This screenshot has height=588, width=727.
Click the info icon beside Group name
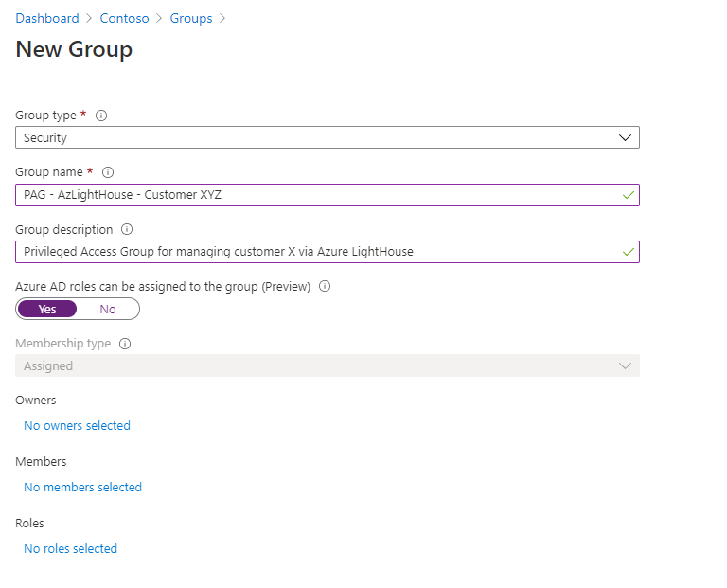tap(108, 172)
